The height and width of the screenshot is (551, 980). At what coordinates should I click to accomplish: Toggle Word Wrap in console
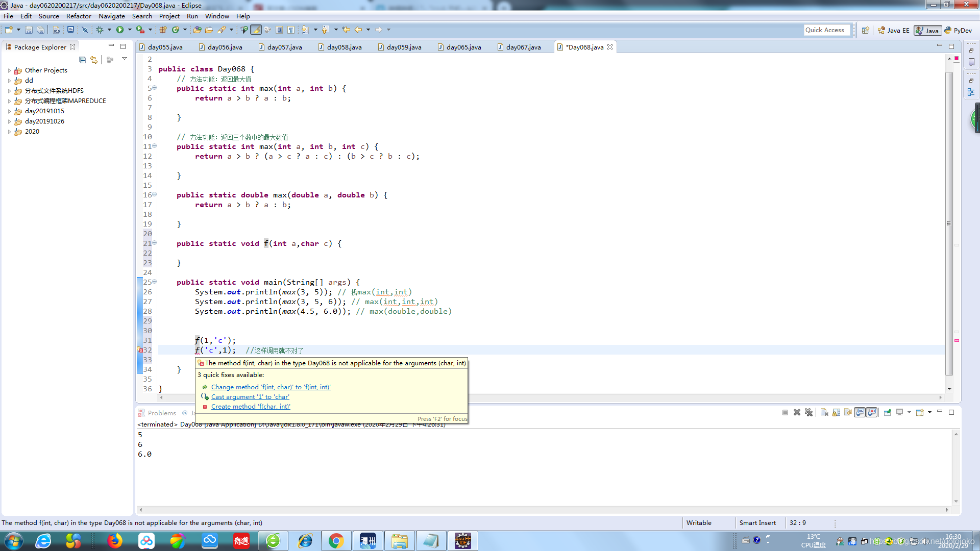click(848, 412)
